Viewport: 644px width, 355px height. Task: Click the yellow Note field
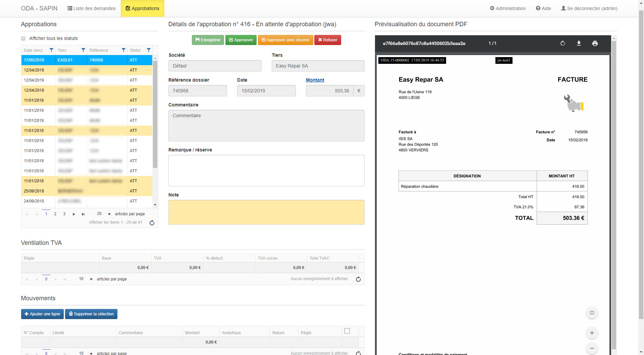click(x=266, y=212)
